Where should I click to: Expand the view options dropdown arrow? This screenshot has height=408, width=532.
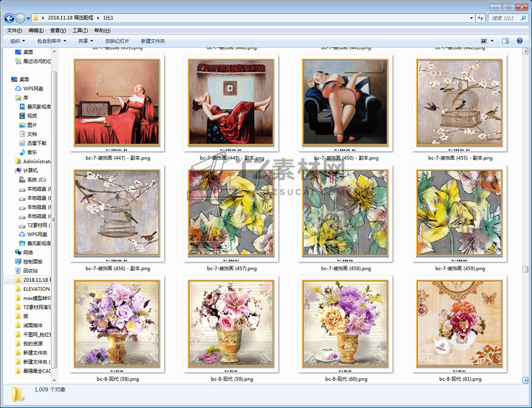point(492,41)
